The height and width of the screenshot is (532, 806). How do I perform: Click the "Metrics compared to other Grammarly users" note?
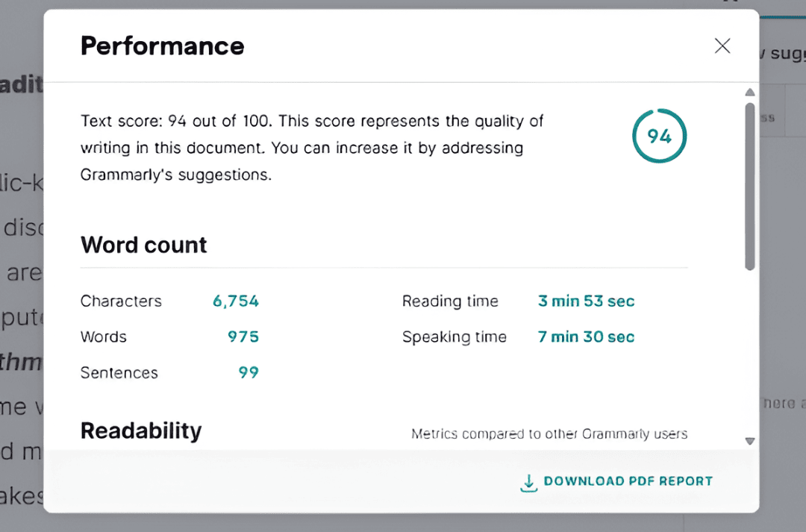coord(549,434)
